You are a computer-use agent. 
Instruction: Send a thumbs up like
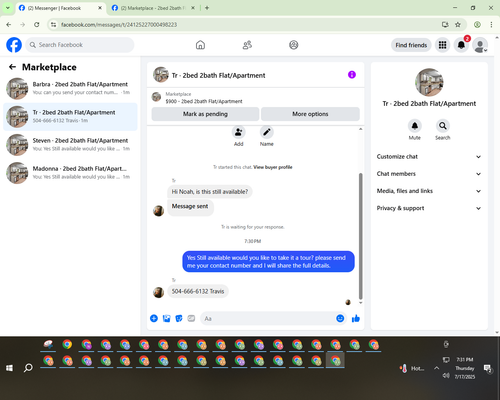click(x=356, y=318)
